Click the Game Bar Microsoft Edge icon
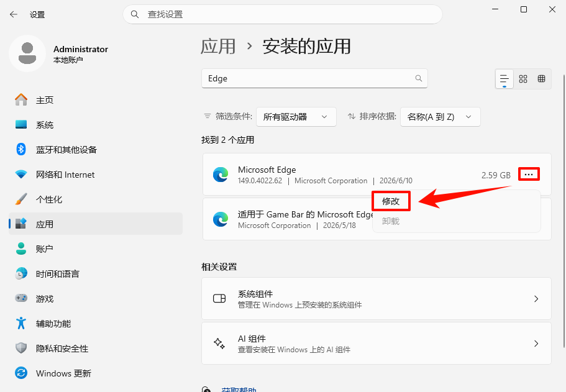Viewport: 566px width, 392px height. 220,219
